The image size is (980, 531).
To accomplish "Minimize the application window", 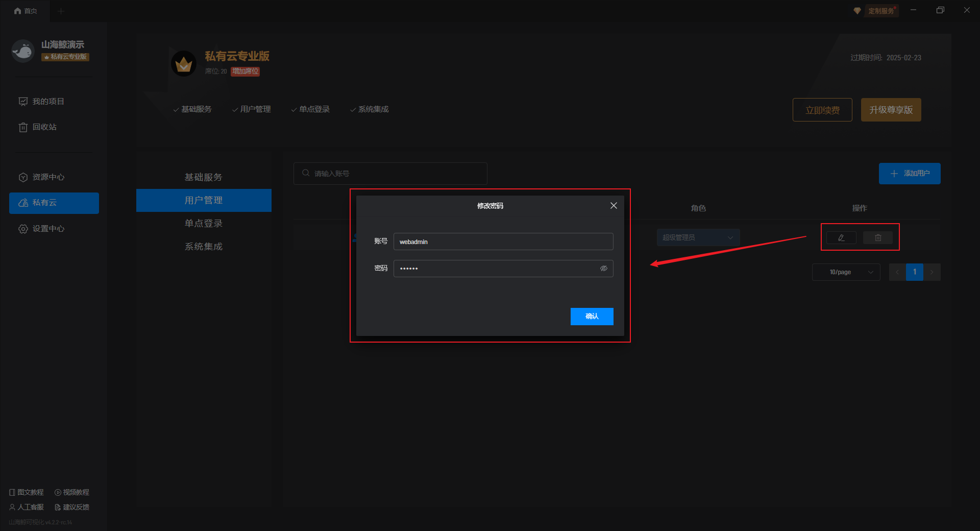I will click(913, 10).
